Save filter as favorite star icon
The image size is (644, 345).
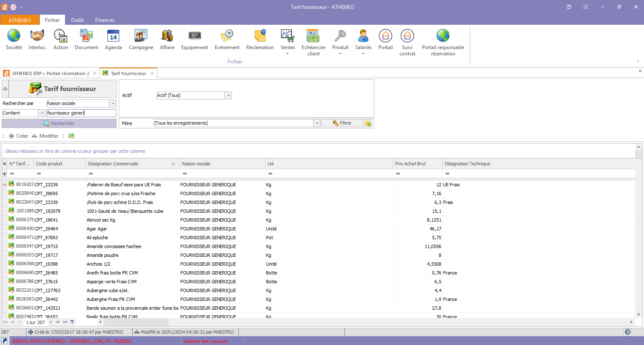point(368,123)
